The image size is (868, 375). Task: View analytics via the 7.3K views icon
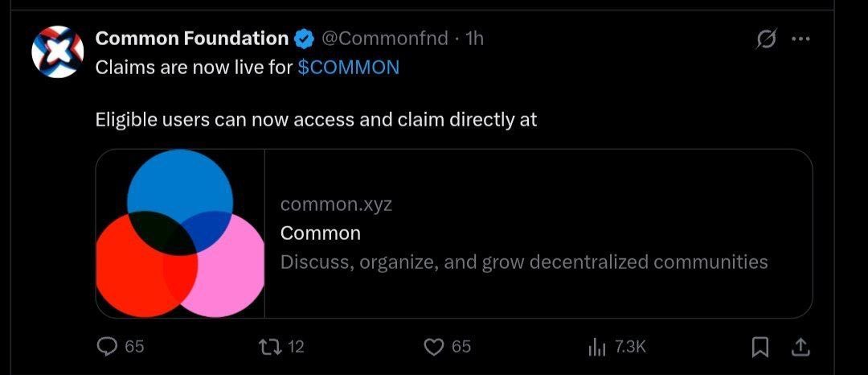tap(597, 347)
